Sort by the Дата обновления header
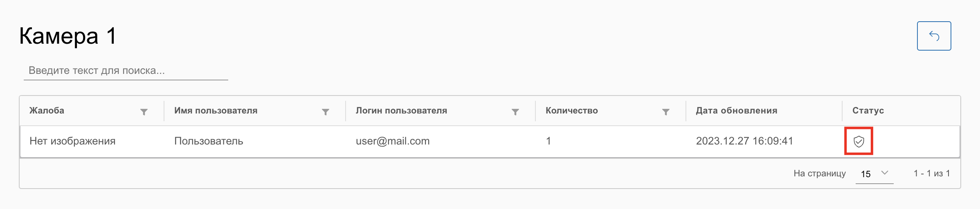 point(737,111)
